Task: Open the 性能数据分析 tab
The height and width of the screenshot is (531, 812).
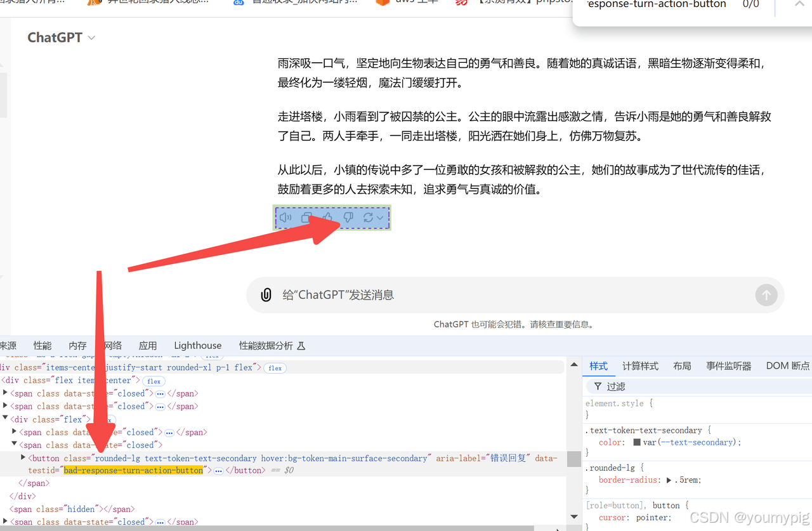Action: [272, 346]
